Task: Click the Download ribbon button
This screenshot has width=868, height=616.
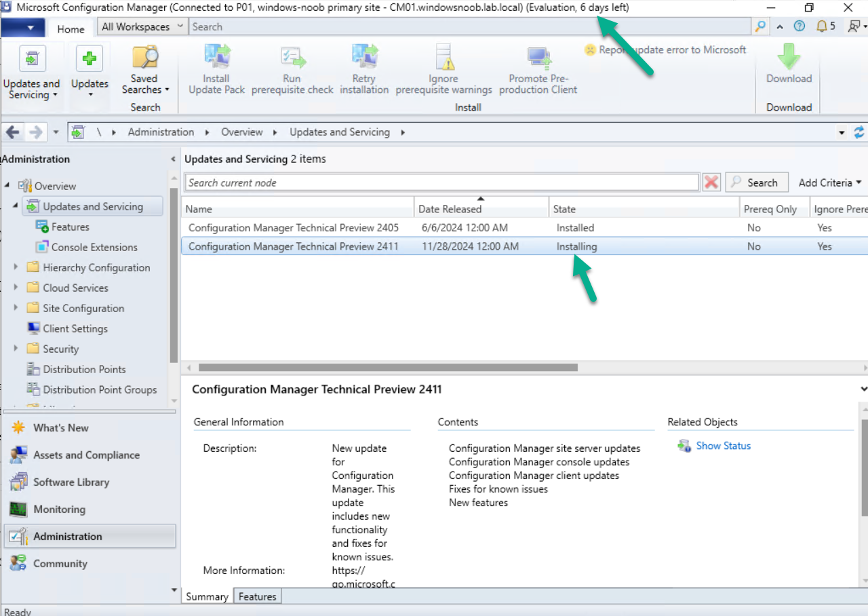Action: (789, 64)
